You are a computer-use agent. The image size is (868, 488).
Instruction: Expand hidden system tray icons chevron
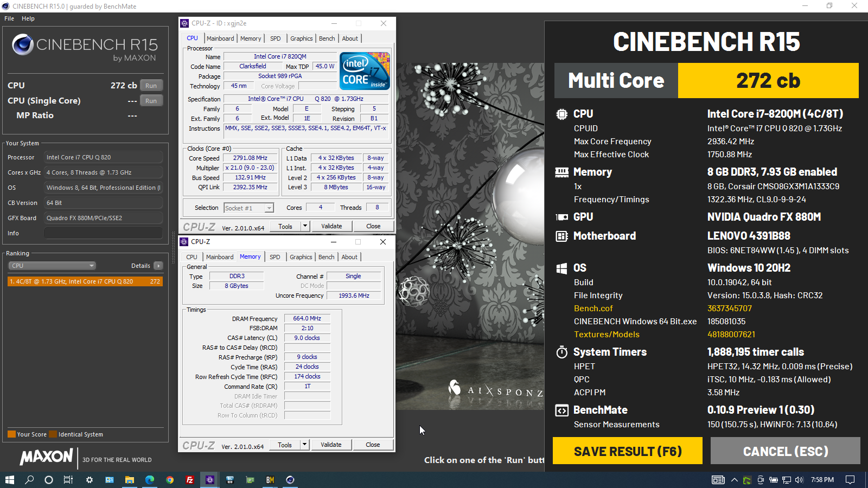(x=735, y=480)
